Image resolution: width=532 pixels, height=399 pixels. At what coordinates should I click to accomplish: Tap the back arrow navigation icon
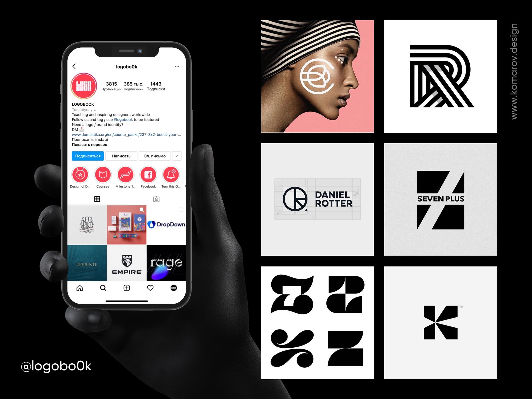(74, 66)
